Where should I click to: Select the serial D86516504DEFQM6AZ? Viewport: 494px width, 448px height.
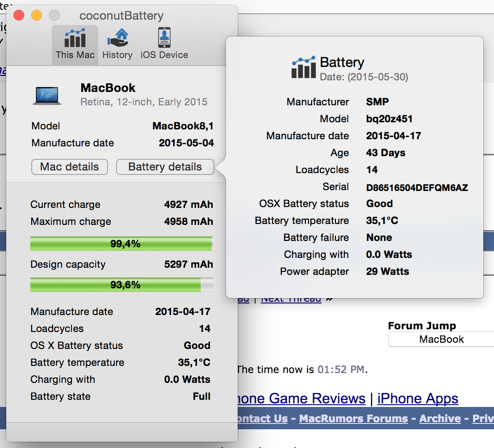click(417, 188)
